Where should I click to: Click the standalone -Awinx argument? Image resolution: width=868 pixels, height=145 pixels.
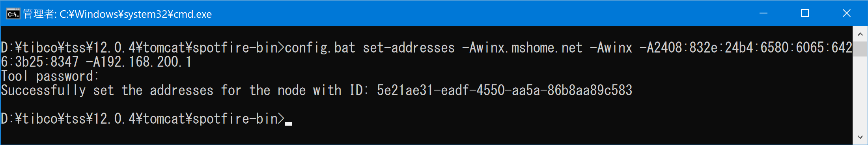(611, 48)
